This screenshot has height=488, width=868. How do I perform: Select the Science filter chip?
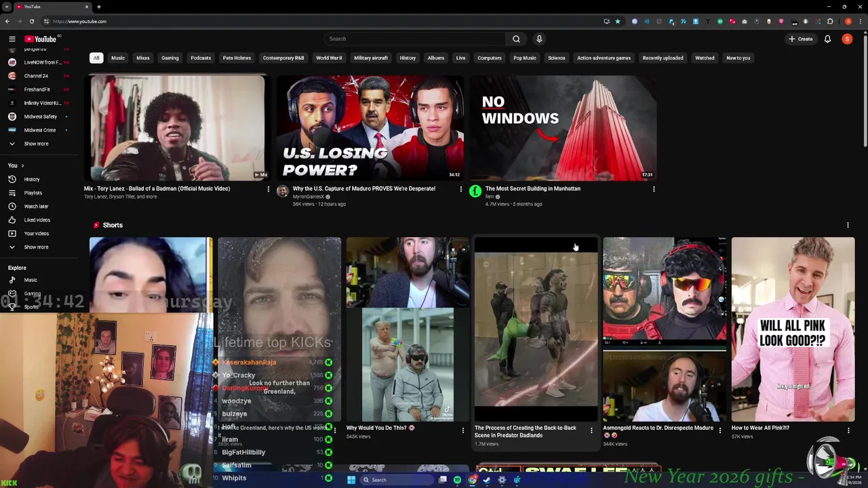click(x=557, y=58)
